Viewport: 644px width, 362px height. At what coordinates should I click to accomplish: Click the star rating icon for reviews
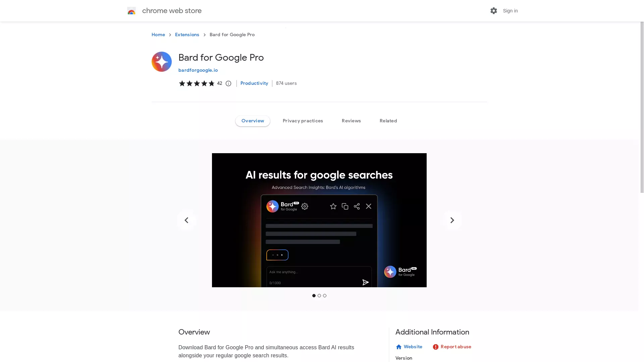(x=196, y=83)
